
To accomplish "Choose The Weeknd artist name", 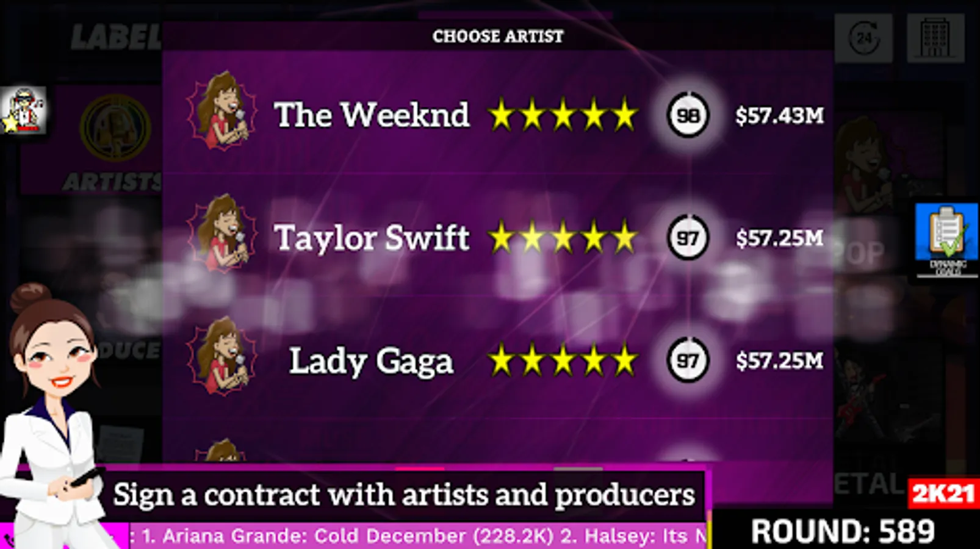I will click(x=372, y=115).
